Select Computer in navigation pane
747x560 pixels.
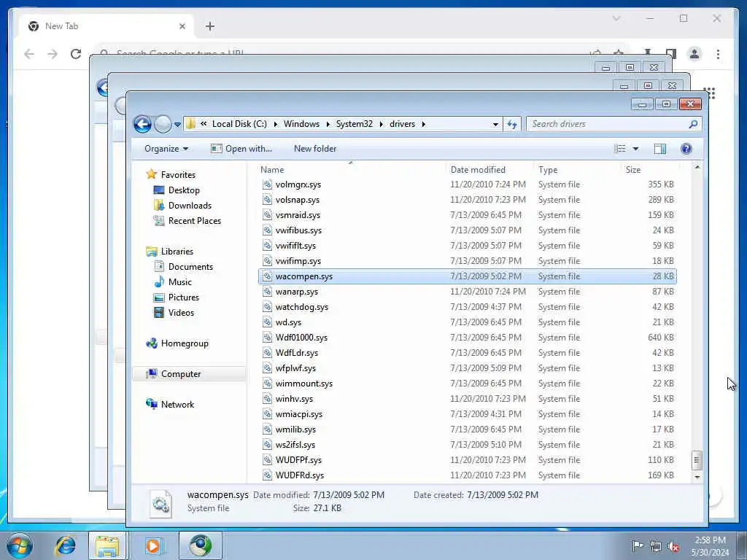(x=181, y=374)
